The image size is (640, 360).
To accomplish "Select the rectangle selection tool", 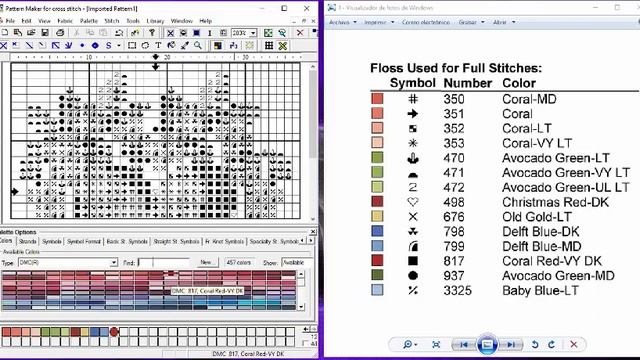I will coord(132,46).
